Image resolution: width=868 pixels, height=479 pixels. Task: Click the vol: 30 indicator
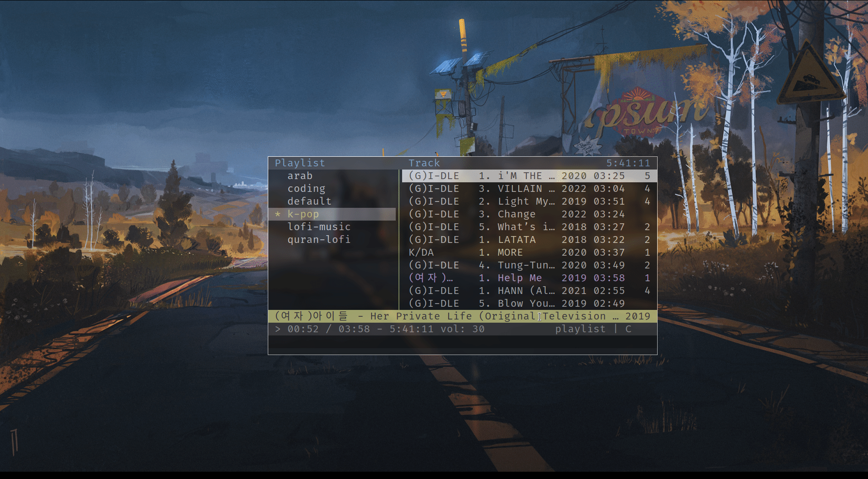pos(462,329)
